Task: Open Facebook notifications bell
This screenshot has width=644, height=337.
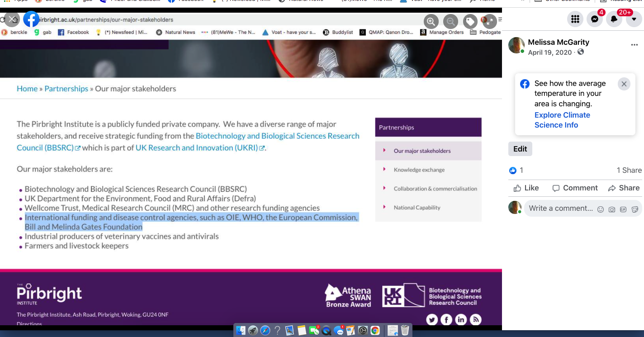Action: tap(614, 19)
